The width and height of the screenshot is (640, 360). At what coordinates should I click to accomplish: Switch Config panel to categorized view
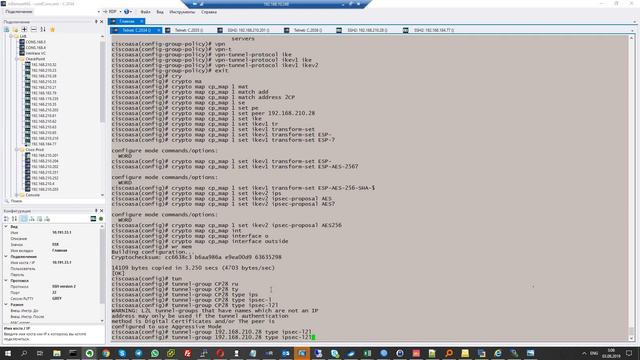pos(6,219)
